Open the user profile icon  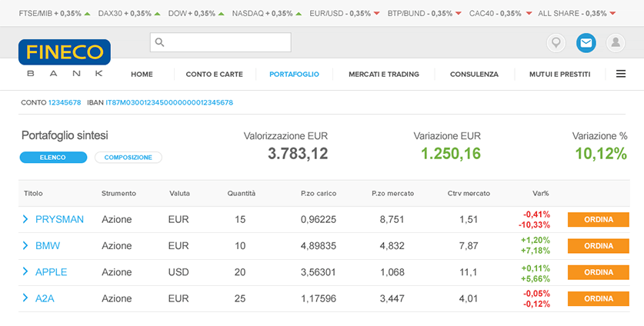tap(616, 43)
